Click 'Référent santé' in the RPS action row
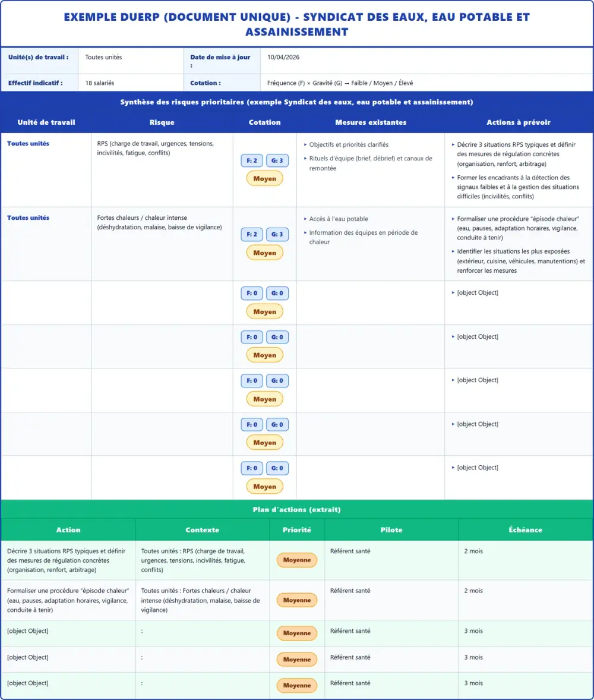Viewport: 594px width, 700px height. click(x=350, y=551)
